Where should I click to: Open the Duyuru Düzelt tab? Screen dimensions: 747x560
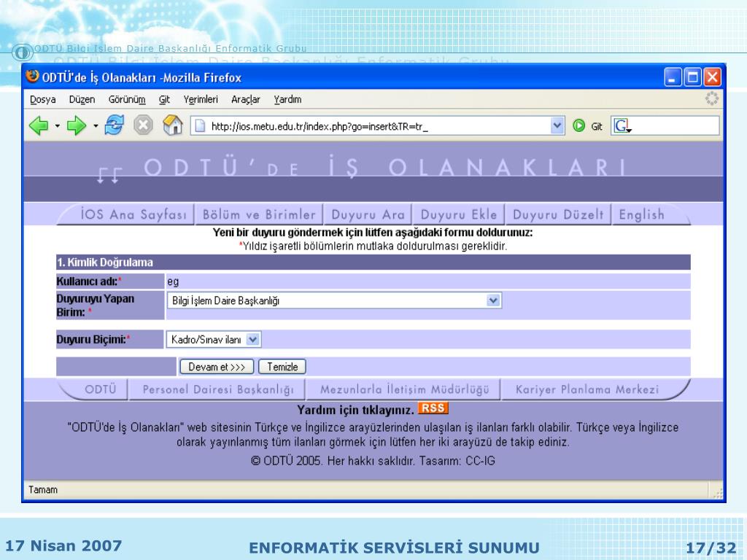point(558,214)
